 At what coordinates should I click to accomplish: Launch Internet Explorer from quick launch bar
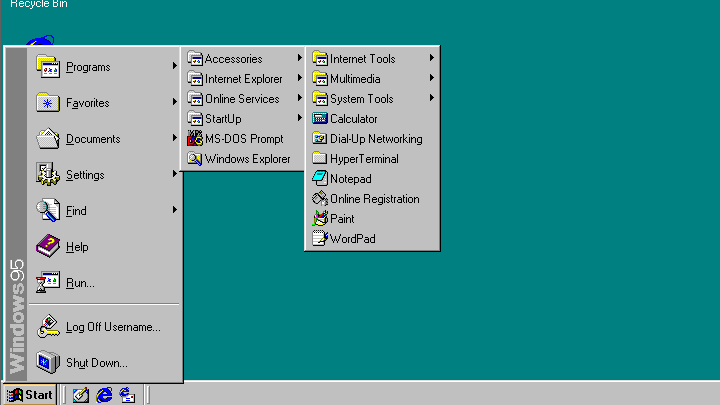(104, 395)
